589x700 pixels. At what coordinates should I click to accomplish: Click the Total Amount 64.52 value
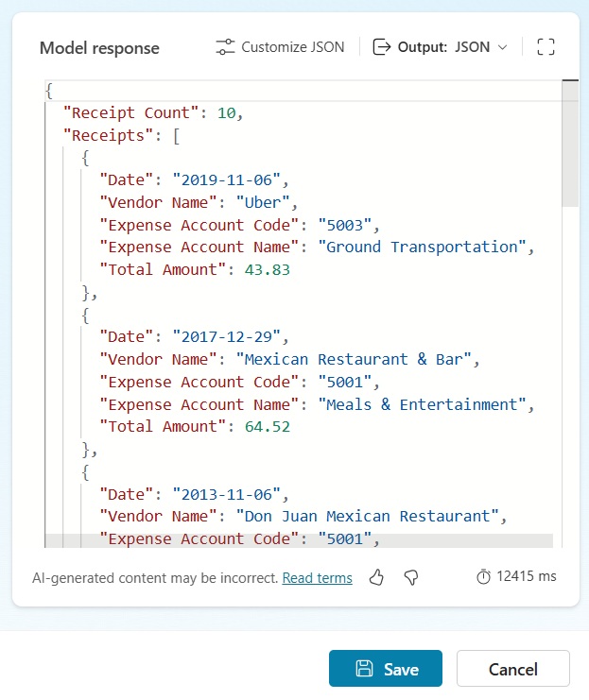pos(266,426)
